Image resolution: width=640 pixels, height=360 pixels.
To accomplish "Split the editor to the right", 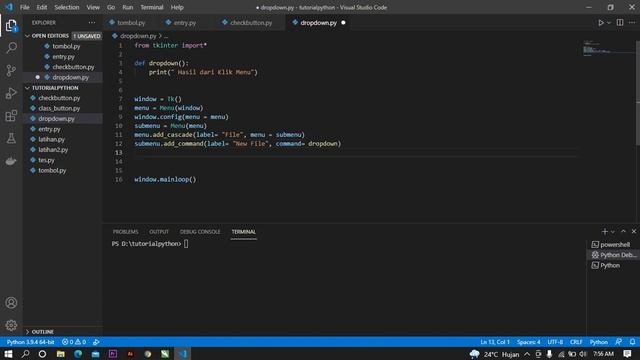I will [x=620, y=23].
